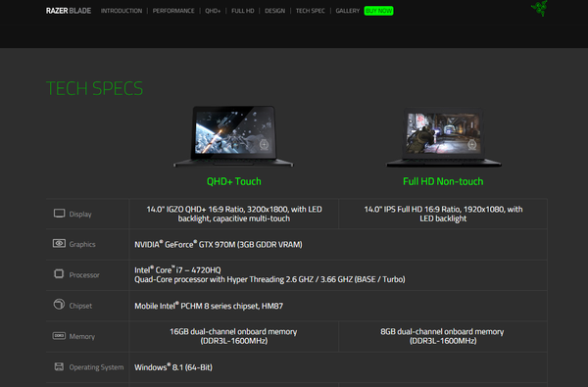The width and height of the screenshot is (588, 387).
Task: Click the green Buy Now button
Action: 378,11
